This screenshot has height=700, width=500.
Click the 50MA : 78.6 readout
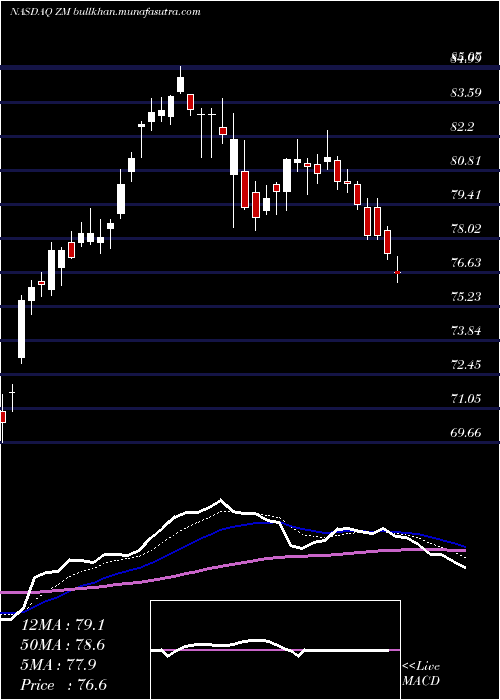point(63,645)
